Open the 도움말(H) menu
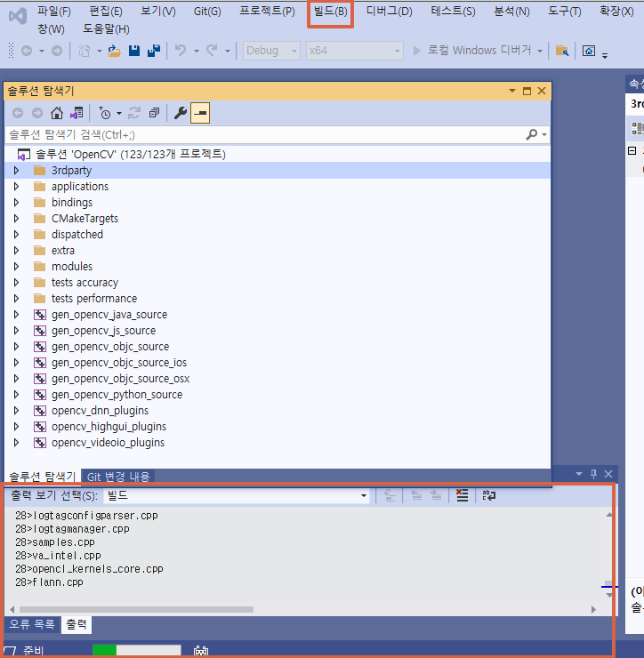The height and width of the screenshot is (658, 644). tap(106, 29)
